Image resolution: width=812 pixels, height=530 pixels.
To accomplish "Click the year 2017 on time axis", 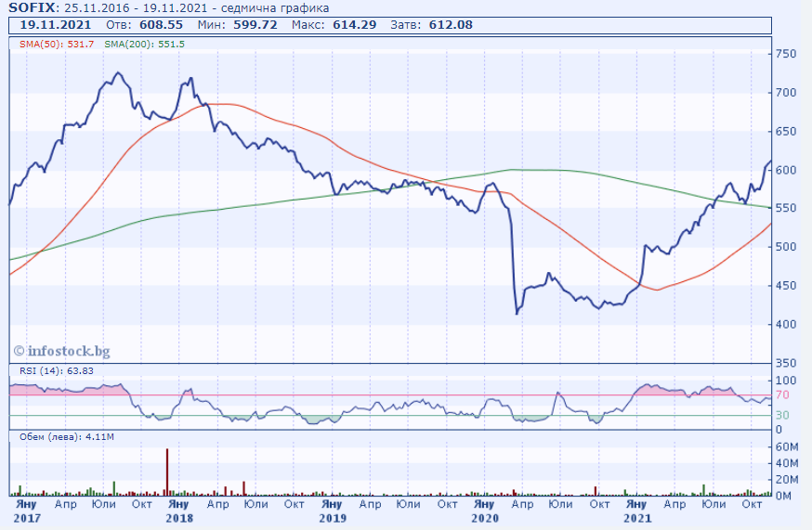I will [x=27, y=518].
